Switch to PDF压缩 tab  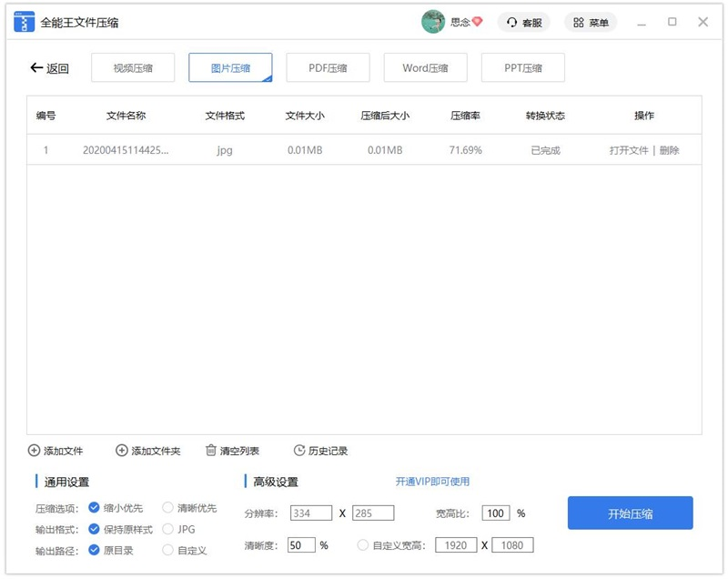(328, 68)
